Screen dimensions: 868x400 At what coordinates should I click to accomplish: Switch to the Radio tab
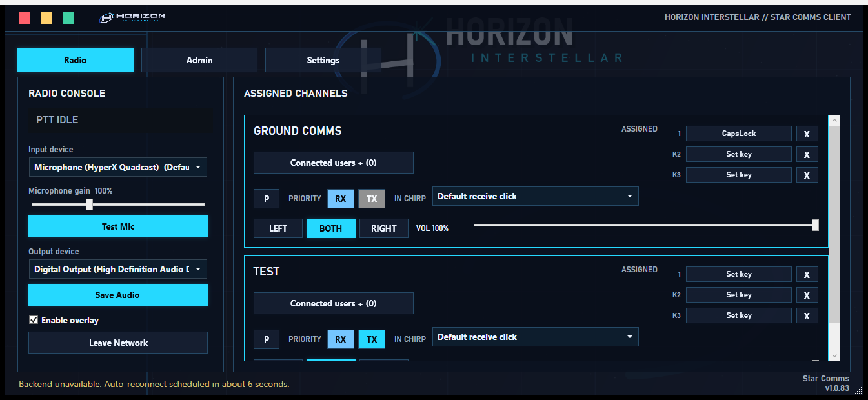point(76,60)
